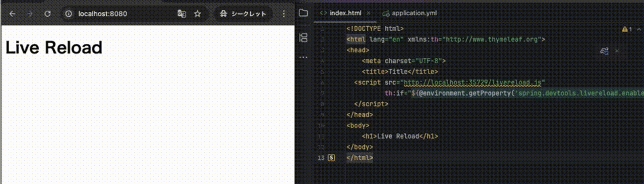Expand the inspections chevron next to warning count

tap(639, 29)
